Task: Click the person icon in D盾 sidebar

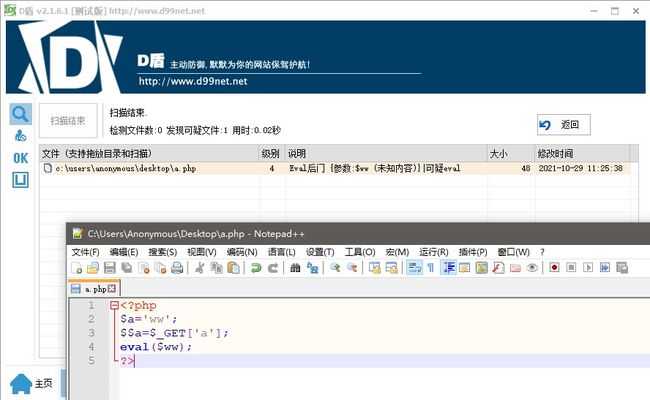Action: coord(21,136)
